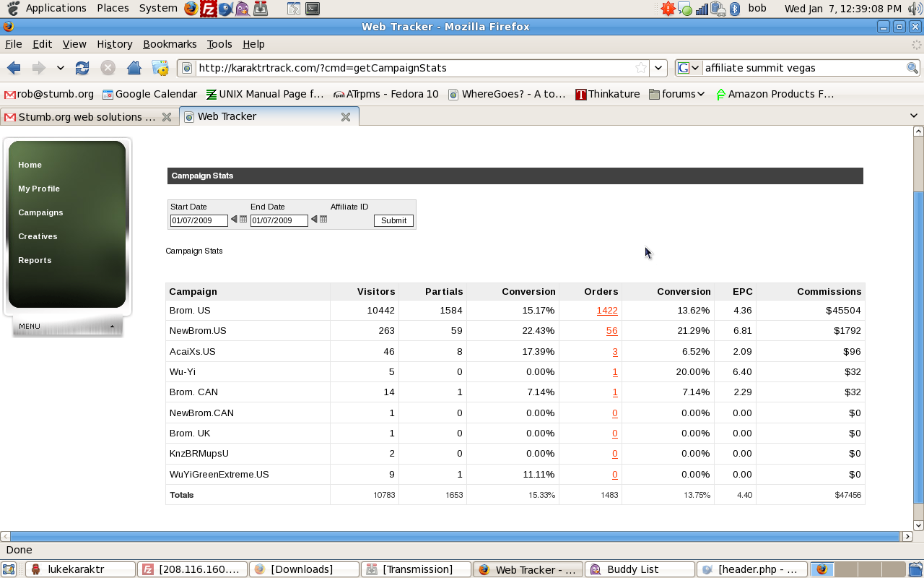Click the browser Back arrow icon
Screen dimensions: 924x578
(x=14, y=68)
